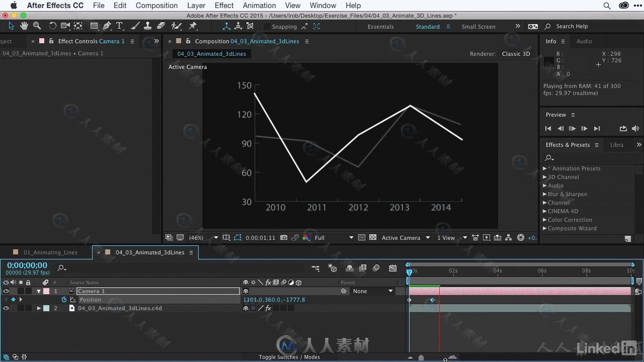Expand the 04_03_Animated_3dLines.c4d layer
This screenshot has height=362, width=644.
pyautogui.click(x=39, y=308)
